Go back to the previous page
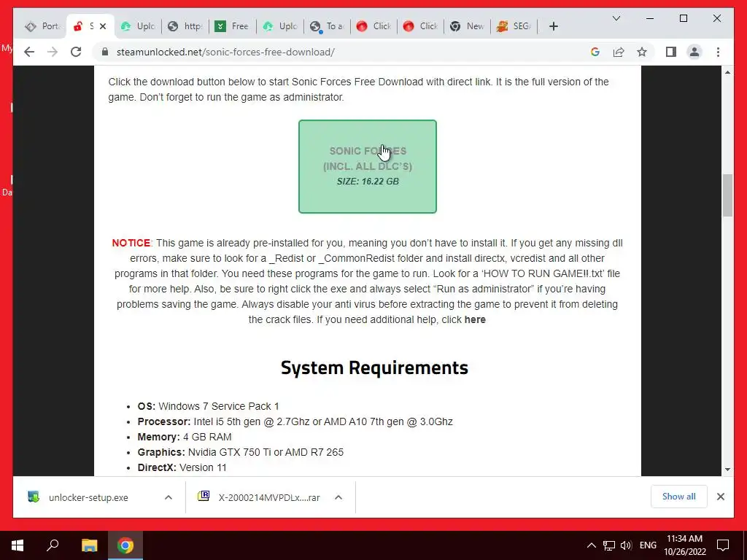This screenshot has width=747, height=560. click(29, 52)
